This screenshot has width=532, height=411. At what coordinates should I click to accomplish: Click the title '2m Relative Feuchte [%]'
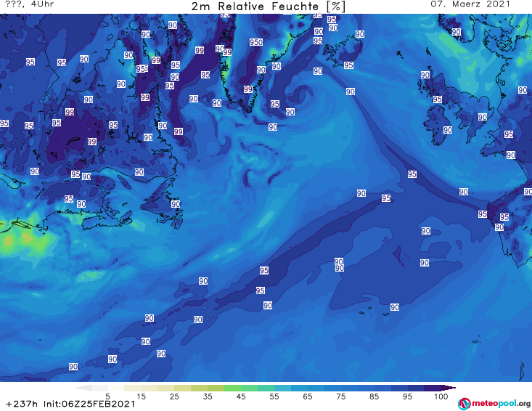269,7
